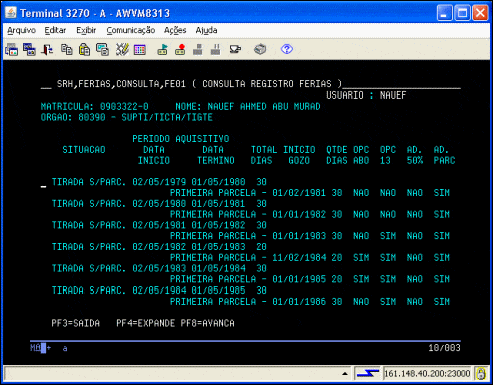Minimize the Terminal 3270 window
Viewport: 493px width, 385px height.
coord(445,13)
